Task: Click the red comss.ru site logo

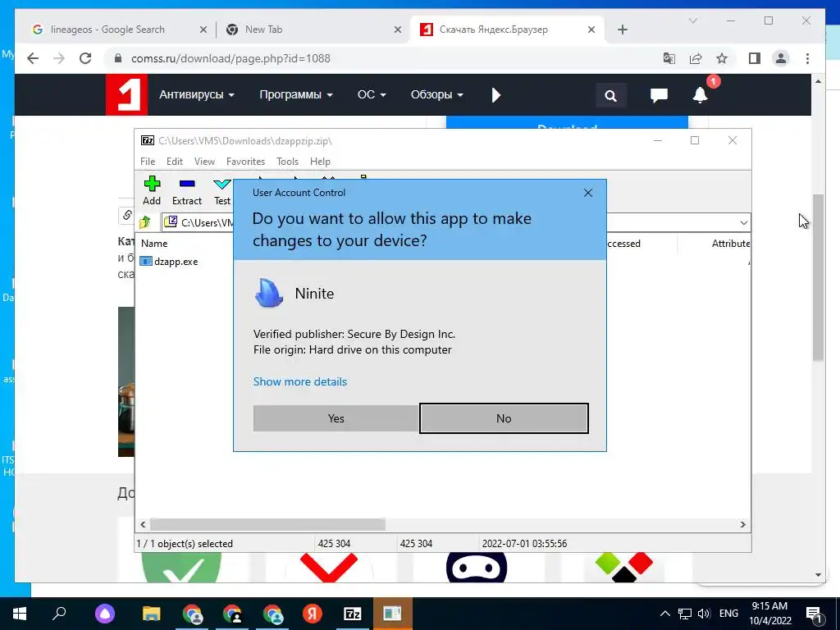Action: (126, 95)
